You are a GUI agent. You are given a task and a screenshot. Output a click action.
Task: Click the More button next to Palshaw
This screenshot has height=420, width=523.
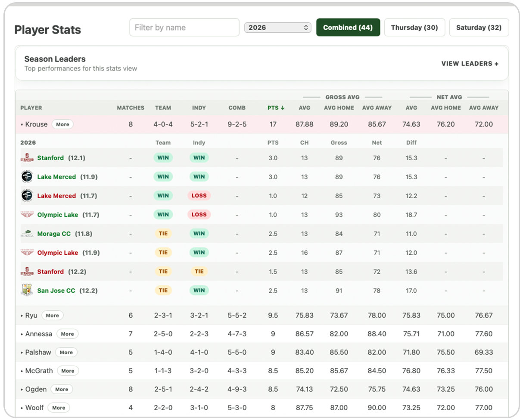tap(66, 352)
